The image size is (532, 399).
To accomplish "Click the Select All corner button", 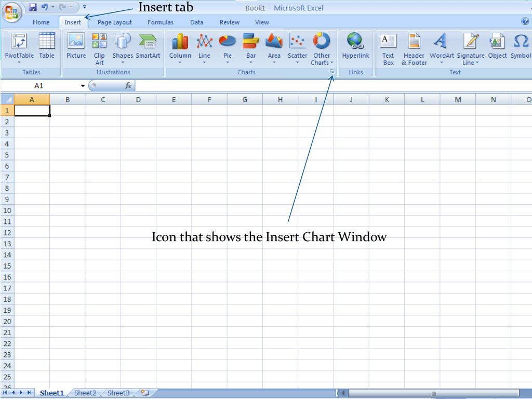I will pos(7,99).
